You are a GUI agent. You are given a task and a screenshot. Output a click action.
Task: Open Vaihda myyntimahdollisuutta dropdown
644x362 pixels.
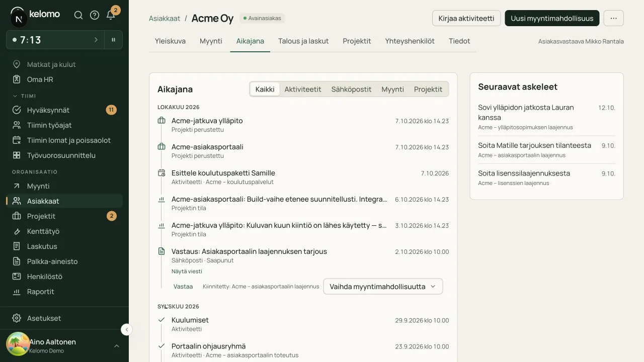(x=383, y=287)
